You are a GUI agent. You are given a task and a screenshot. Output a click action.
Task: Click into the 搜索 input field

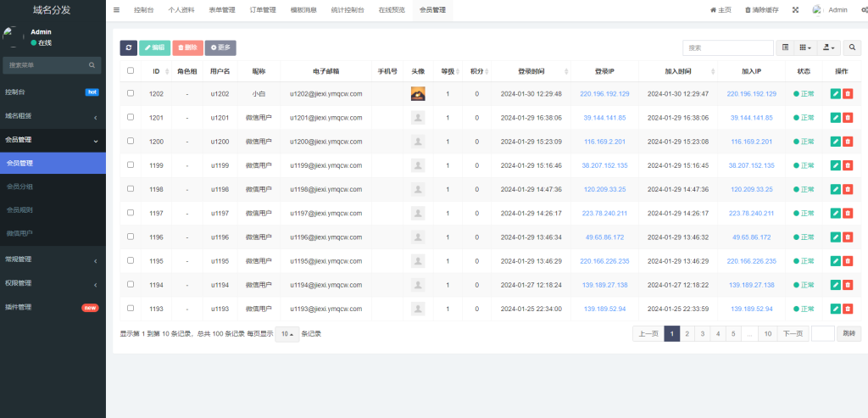[x=727, y=48]
